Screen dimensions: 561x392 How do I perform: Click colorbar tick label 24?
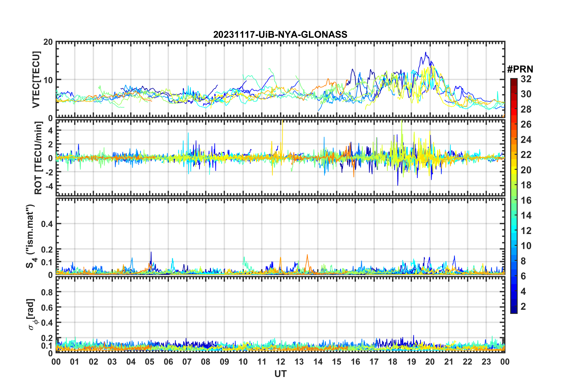(x=526, y=139)
